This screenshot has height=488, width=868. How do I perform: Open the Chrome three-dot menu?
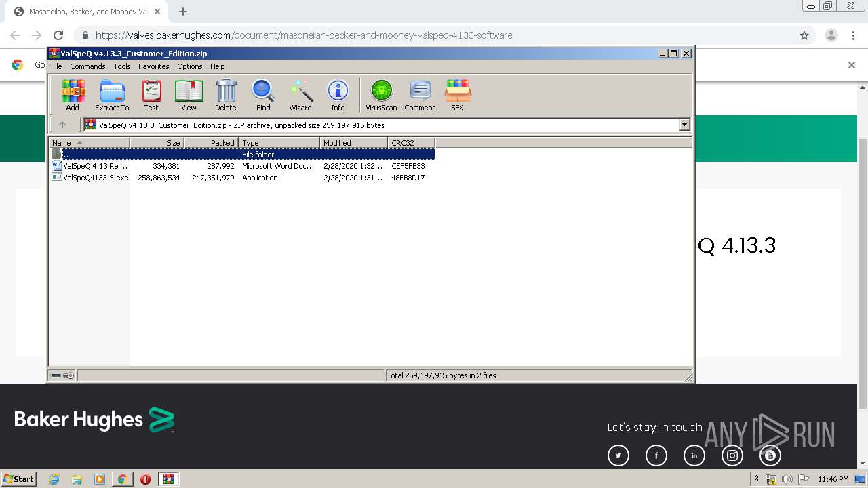(x=852, y=35)
